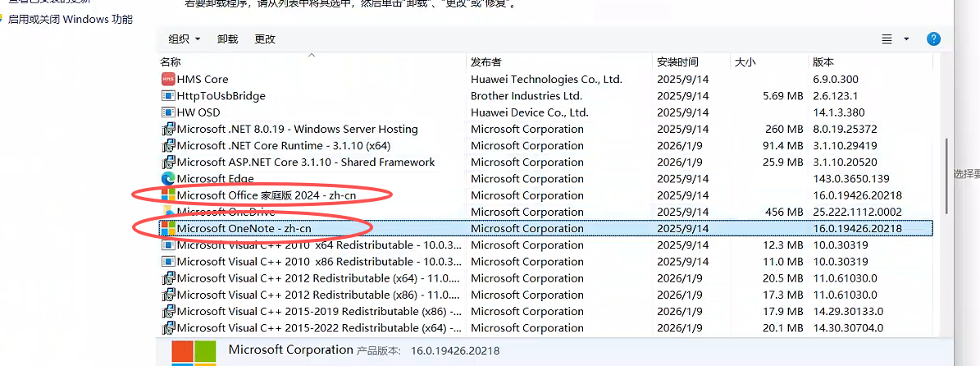Viewport: 980px width, 366px height.
Task: Sort programs by 安装时间 column
Action: 677,62
